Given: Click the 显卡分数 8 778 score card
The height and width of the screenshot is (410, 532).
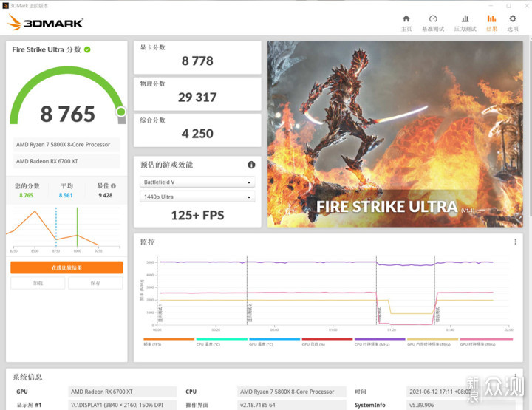Looking at the screenshot, I should pyautogui.click(x=197, y=58).
